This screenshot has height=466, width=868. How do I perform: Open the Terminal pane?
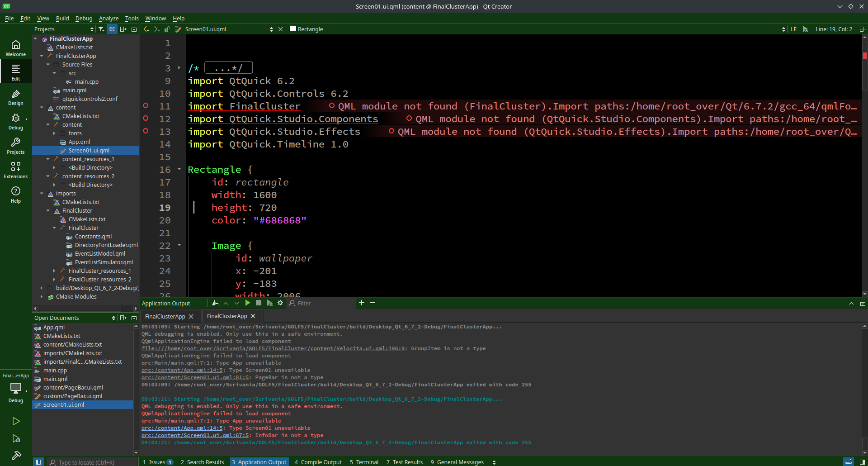[364, 462]
